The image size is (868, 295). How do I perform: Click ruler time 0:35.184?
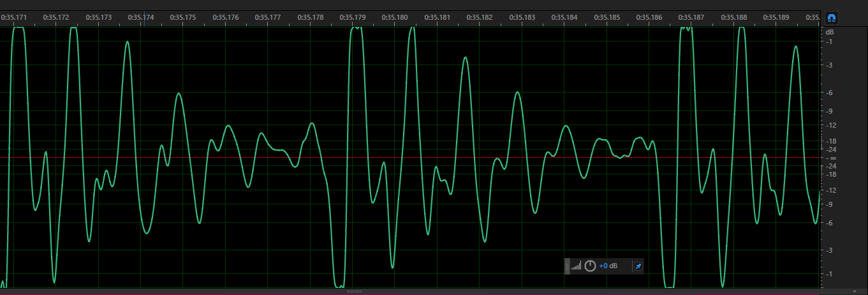[564, 17]
